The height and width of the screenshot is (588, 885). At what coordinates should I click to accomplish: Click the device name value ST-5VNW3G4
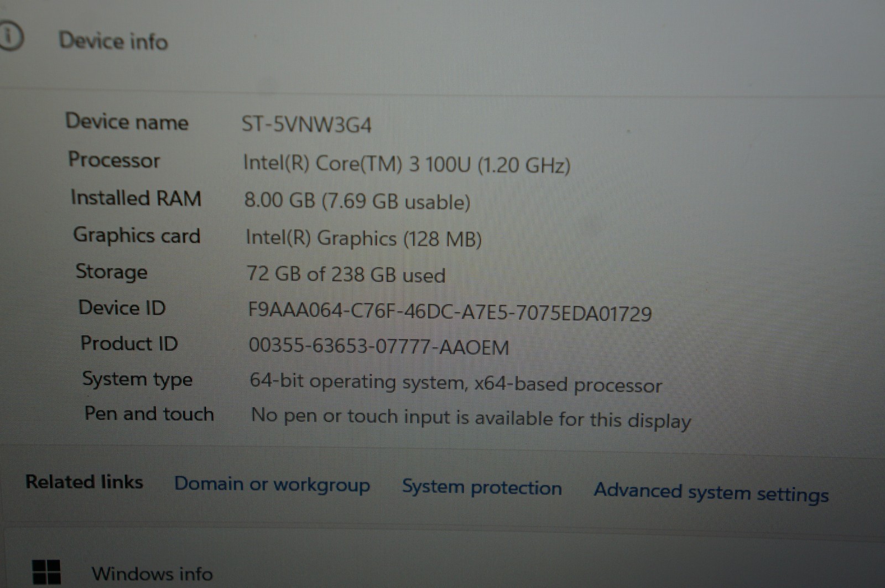(306, 124)
